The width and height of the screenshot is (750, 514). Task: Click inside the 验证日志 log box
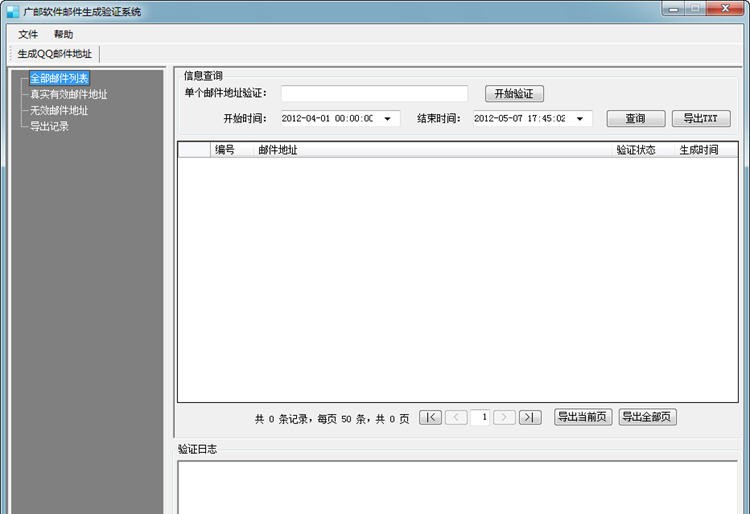458,487
